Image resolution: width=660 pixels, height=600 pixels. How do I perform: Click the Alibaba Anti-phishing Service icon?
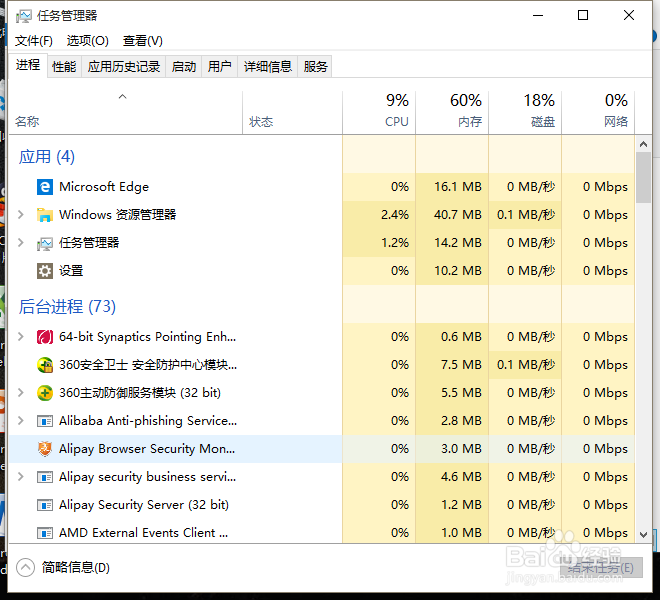point(45,421)
